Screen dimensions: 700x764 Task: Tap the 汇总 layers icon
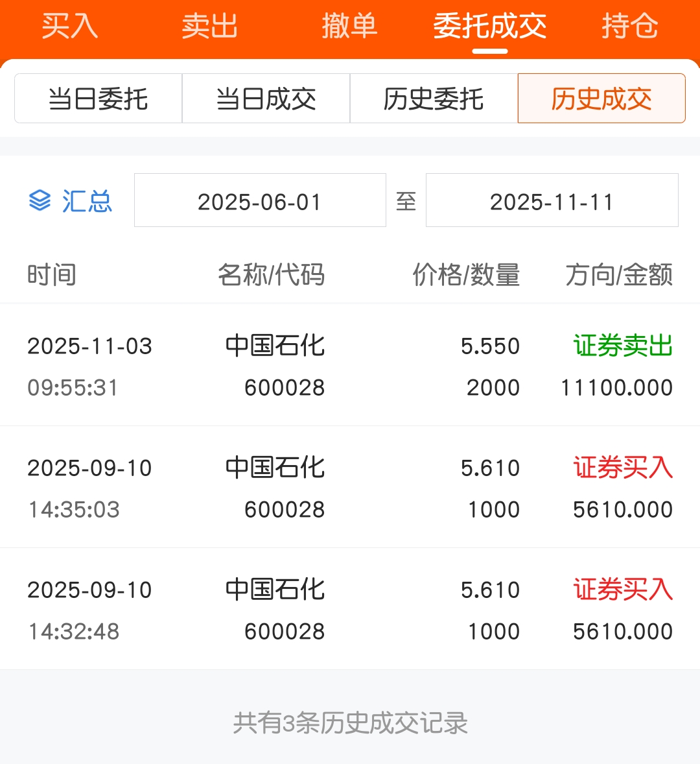[x=40, y=201]
